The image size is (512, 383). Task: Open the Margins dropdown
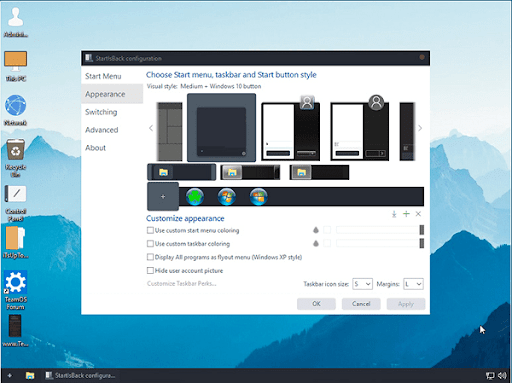[413, 284]
